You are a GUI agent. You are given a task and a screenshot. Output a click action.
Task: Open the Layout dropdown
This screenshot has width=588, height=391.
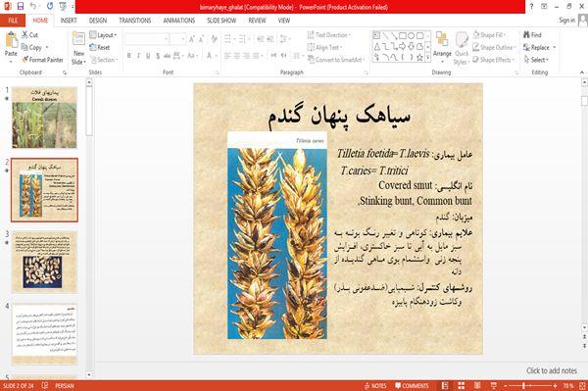[103, 35]
